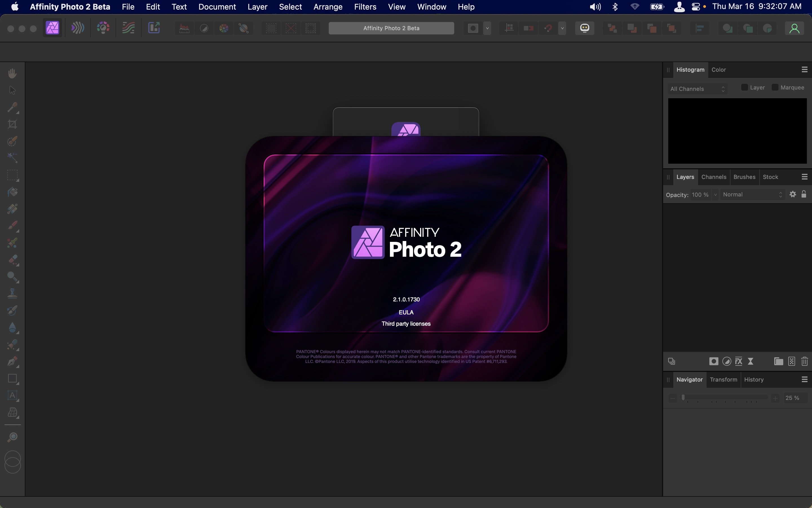This screenshot has height=508, width=812.
Task: Switch to the Develop Persona
Action: coord(103,28)
